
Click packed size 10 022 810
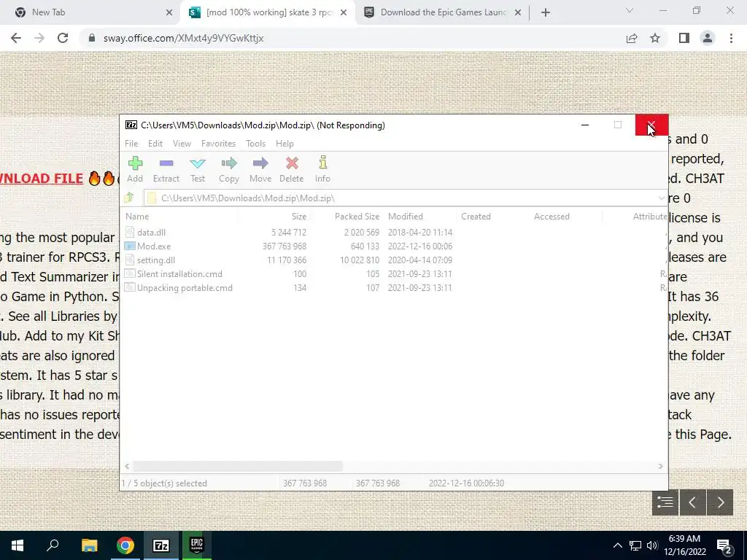coord(360,260)
